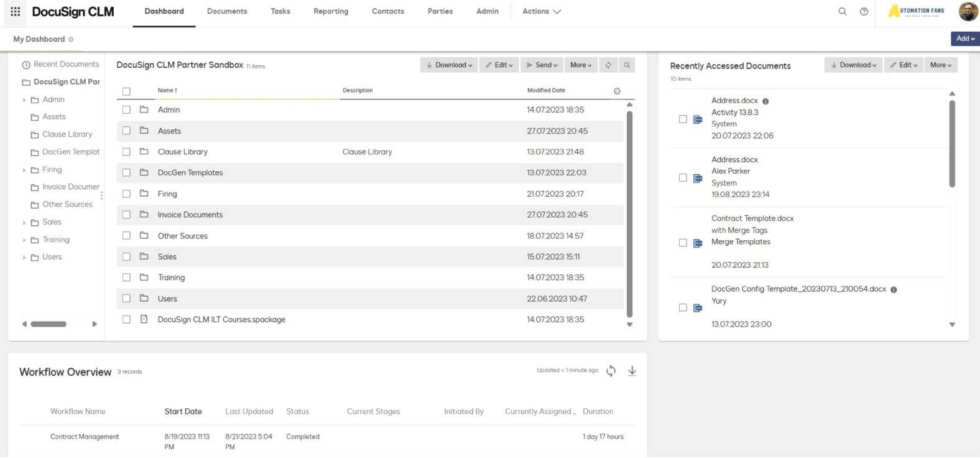Viewport: 980px width, 458px height.
Task: Select Recent Documents in left tree
Action: [66, 64]
